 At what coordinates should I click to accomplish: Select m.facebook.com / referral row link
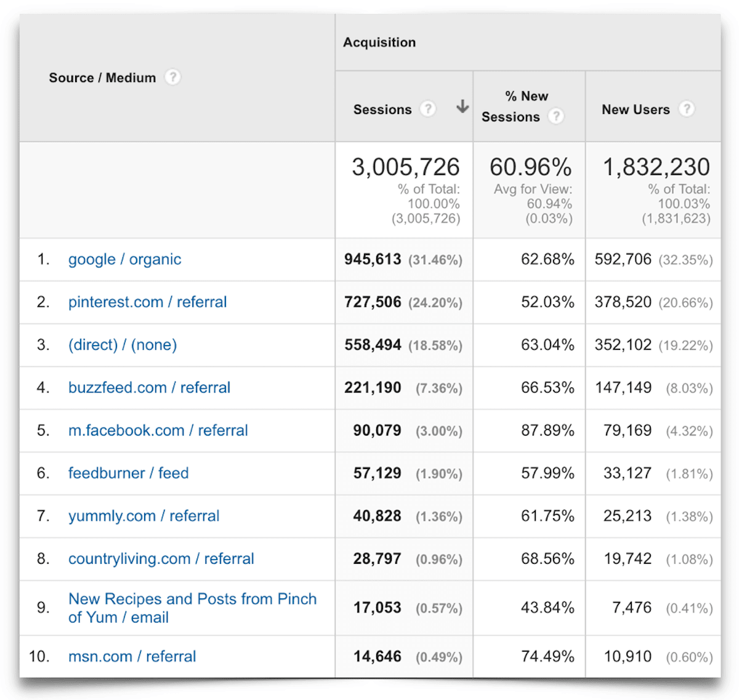(x=158, y=430)
